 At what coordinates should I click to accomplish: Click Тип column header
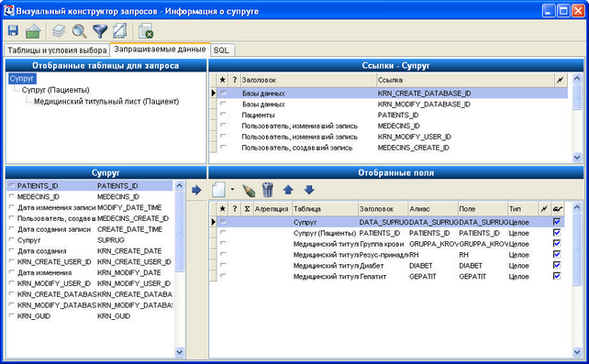point(523,209)
